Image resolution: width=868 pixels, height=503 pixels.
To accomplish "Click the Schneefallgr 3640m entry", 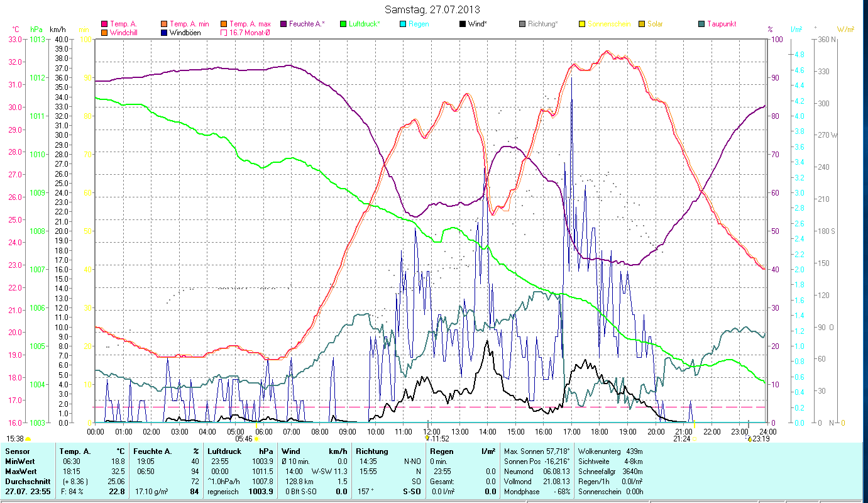I will point(610,472).
